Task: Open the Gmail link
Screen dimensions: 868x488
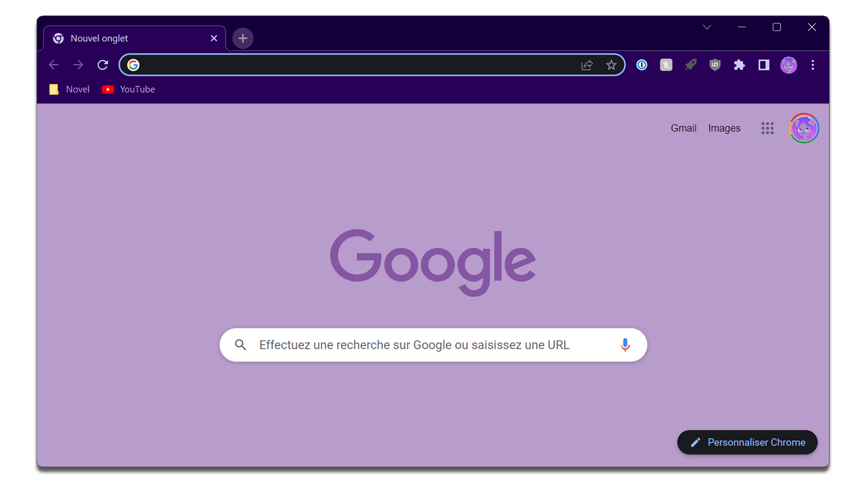Action: 683,128
